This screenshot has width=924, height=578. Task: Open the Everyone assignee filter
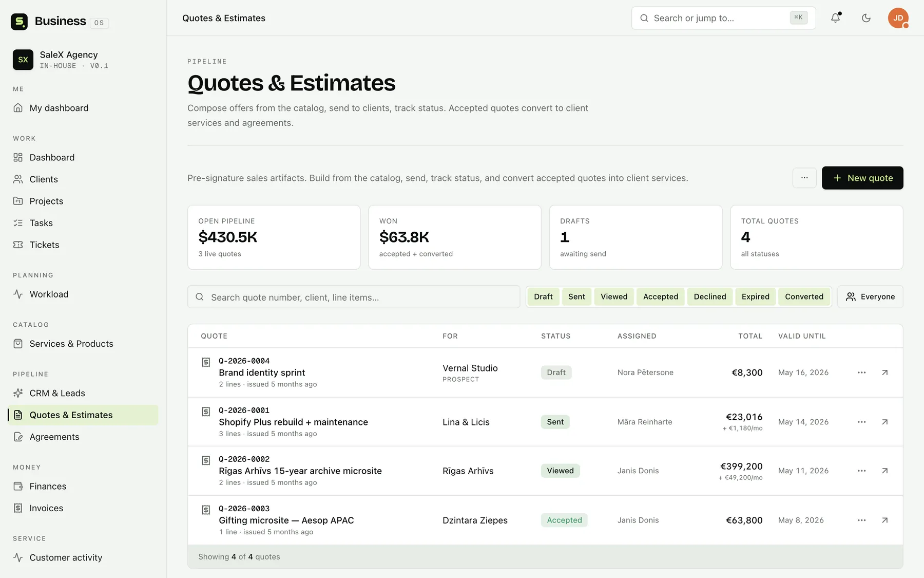[x=870, y=296]
